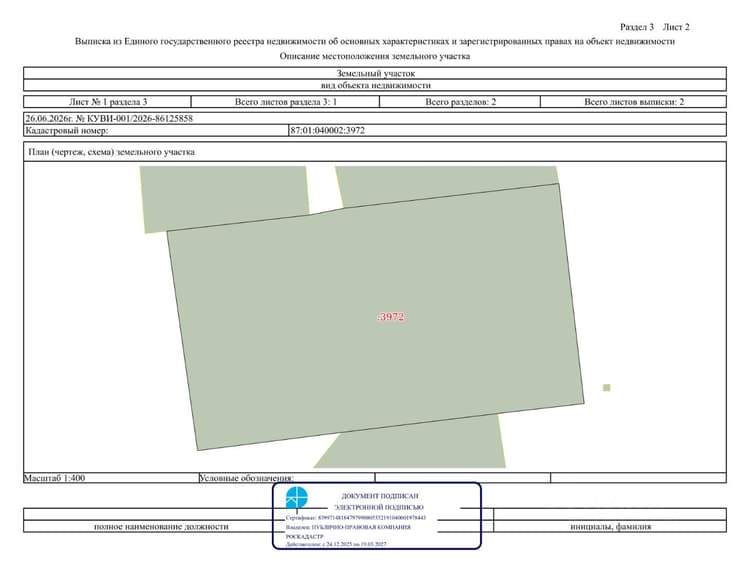This screenshot has width=750, height=579.
Task: Click the small green square marker
Action: [x=607, y=388]
